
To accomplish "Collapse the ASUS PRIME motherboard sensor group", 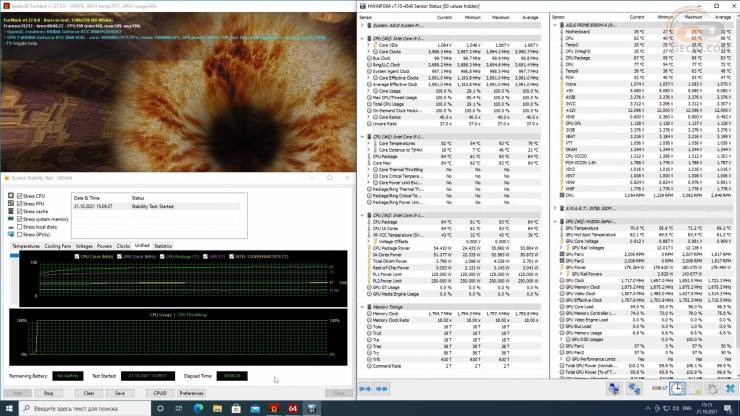I will click(555, 25).
